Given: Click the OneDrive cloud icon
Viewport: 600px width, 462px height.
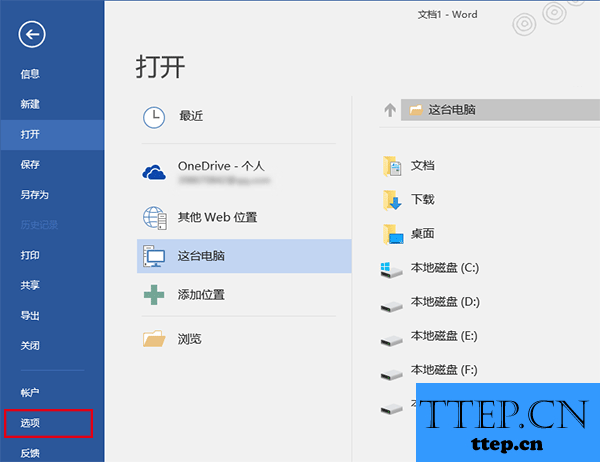Looking at the screenshot, I should click(x=154, y=172).
